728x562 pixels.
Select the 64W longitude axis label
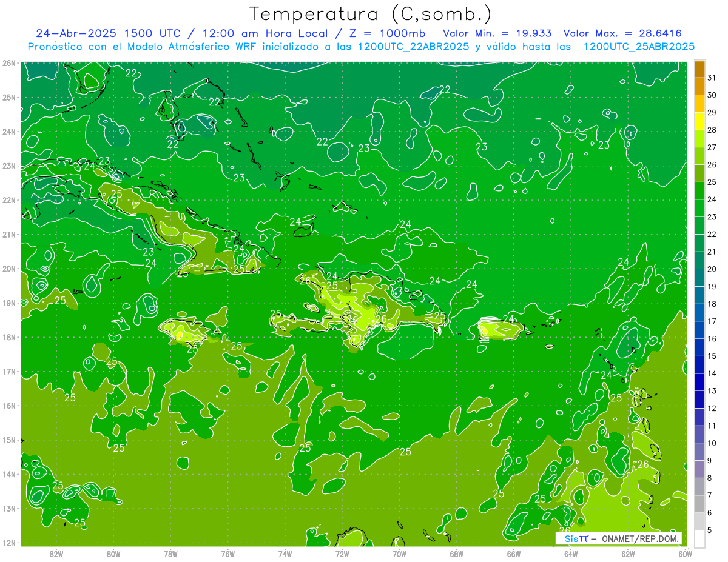(571, 554)
